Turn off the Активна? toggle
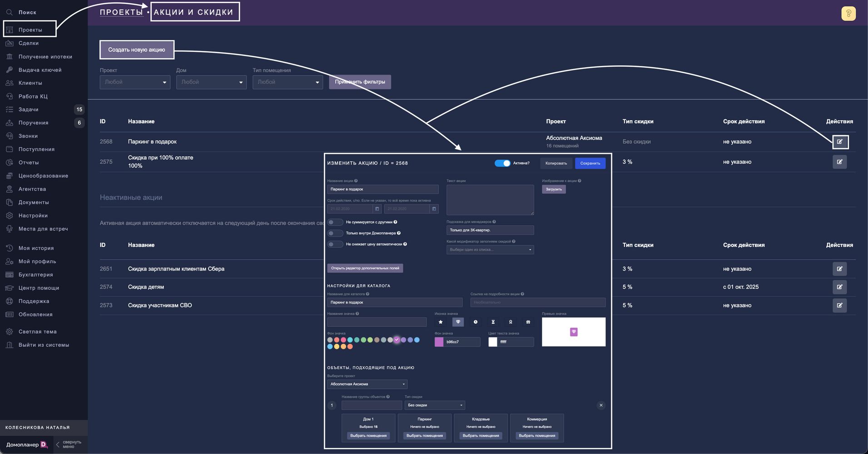Image resolution: width=868 pixels, height=454 pixels. 502,163
